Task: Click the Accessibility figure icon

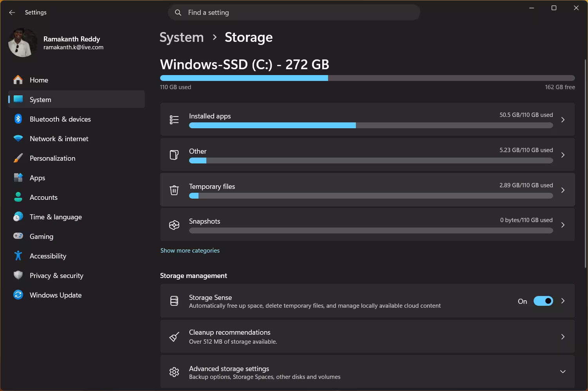Action: point(18,256)
